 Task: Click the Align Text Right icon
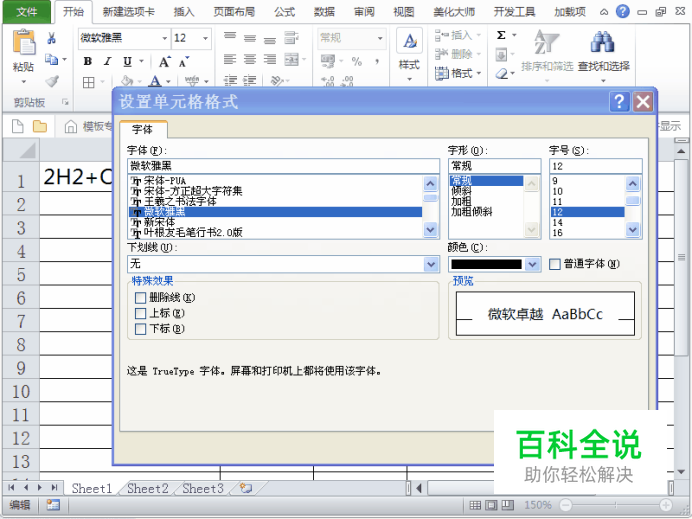(x=270, y=59)
